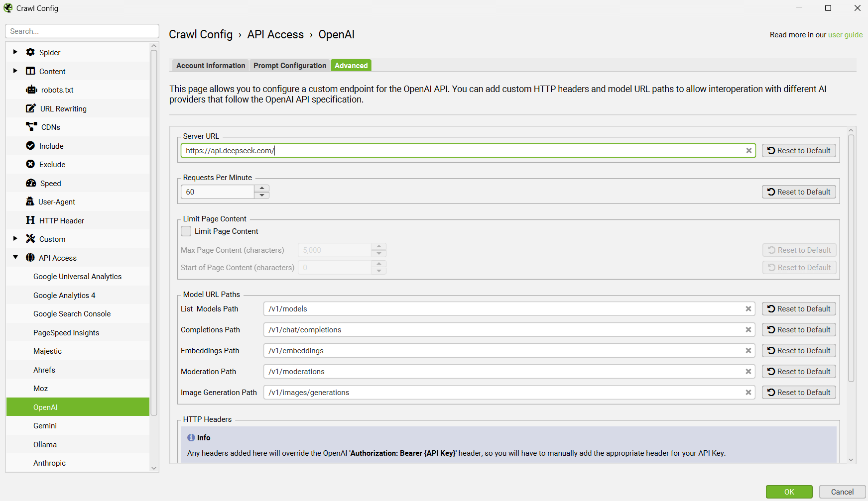This screenshot has width=868, height=501.
Task: Click the clear icon in the Server URL field
Action: pos(749,150)
